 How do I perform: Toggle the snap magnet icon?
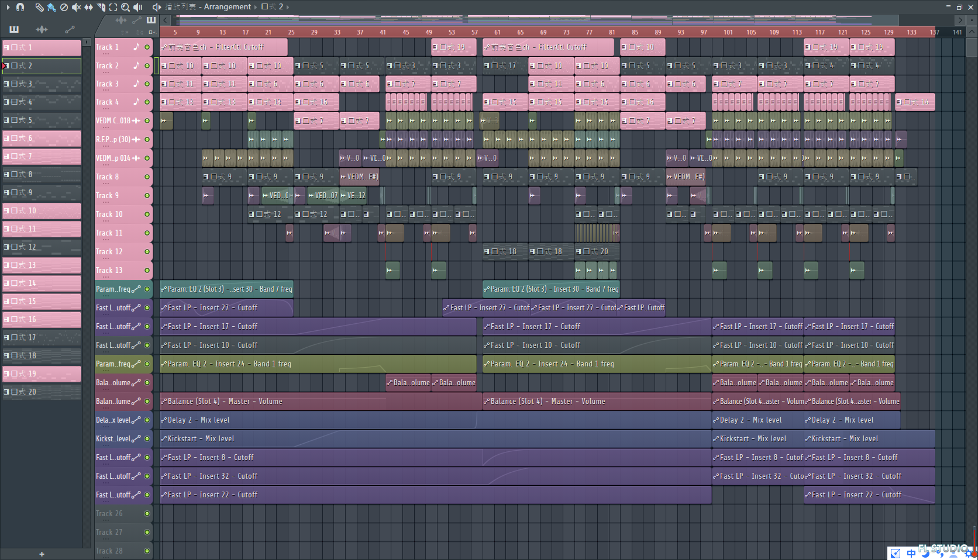click(20, 7)
